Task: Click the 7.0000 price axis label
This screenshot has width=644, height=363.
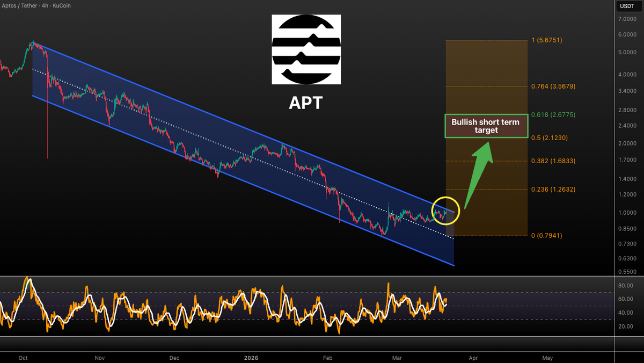Action: [x=627, y=19]
